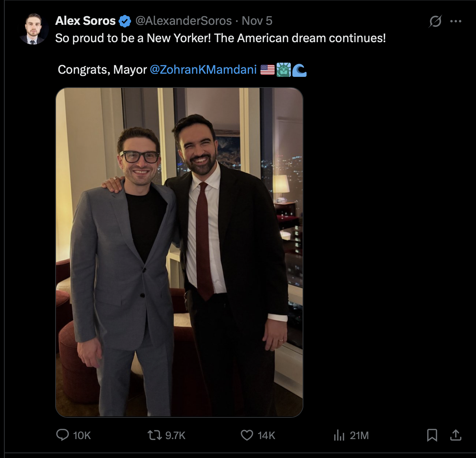Like the post with the heart icon
Image resolution: width=476 pixels, height=458 pixels.
pos(247,435)
